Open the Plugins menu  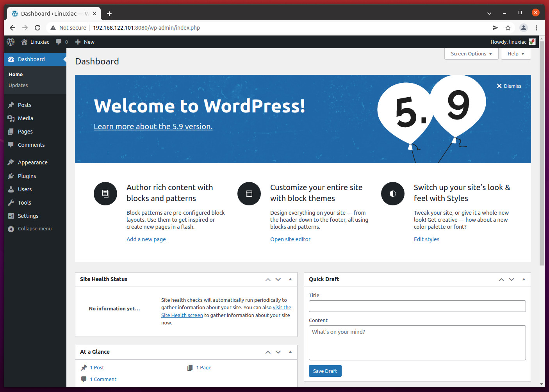tap(35, 176)
